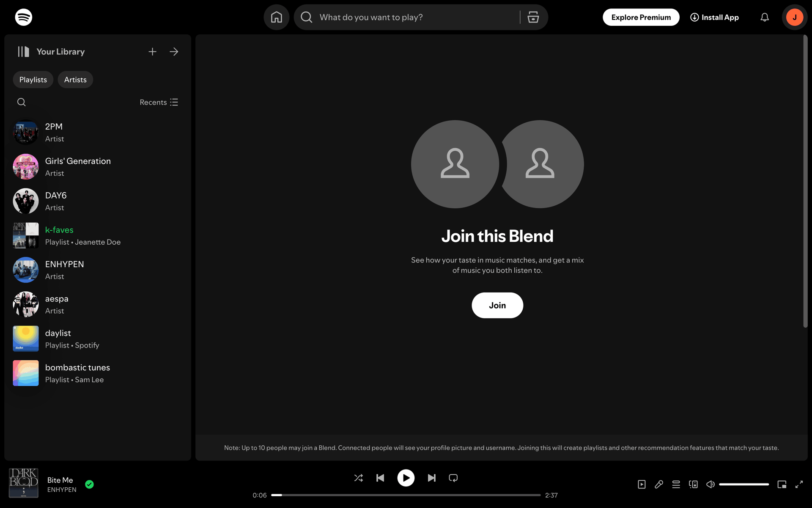Click green checkmark beside Bite Me
The image size is (812, 508).
(89, 484)
